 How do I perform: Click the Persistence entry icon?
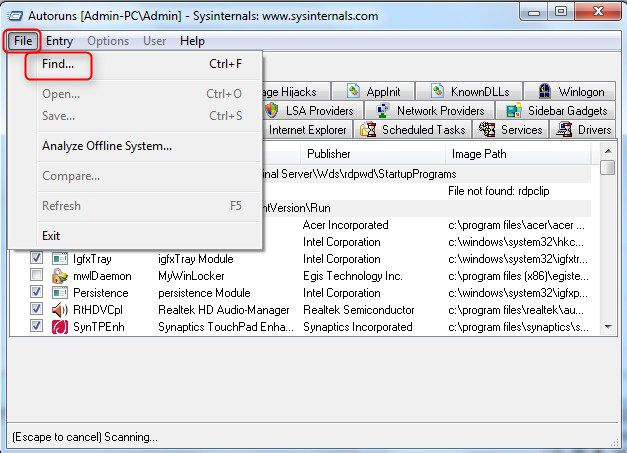[60, 293]
